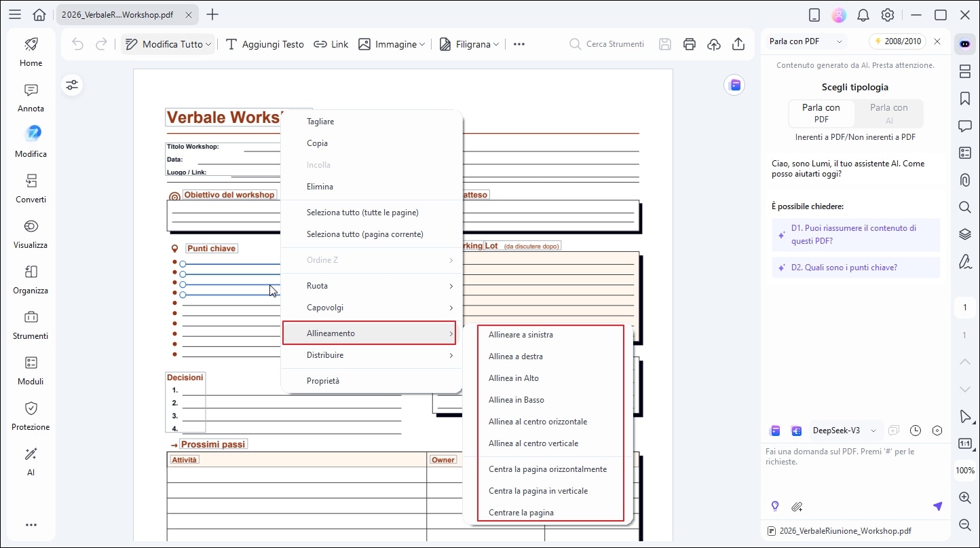980x548 pixels.
Task: Zoom in using the magnifier plus icon
Action: tap(964, 498)
